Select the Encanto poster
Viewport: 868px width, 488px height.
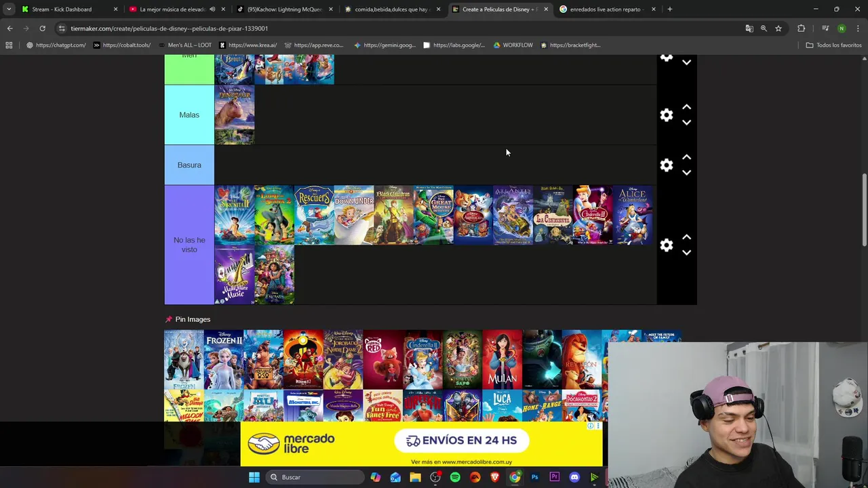(274, 274)
